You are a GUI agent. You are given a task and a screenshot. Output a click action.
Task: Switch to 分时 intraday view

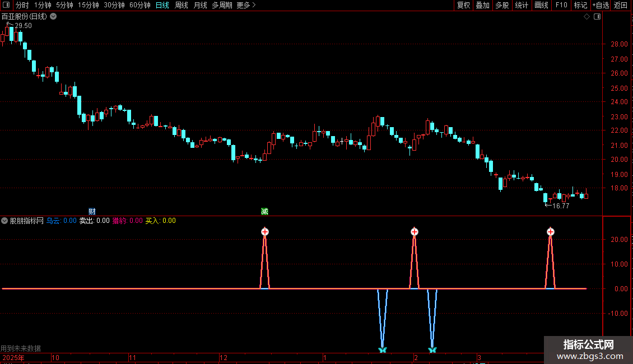(x=22, y=5)
